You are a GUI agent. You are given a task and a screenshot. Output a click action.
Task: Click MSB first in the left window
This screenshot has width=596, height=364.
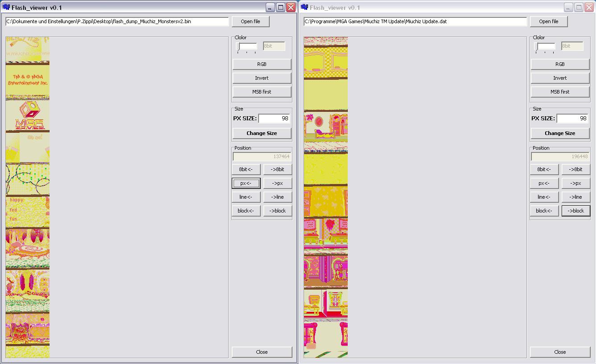click(x=262, y=92)
